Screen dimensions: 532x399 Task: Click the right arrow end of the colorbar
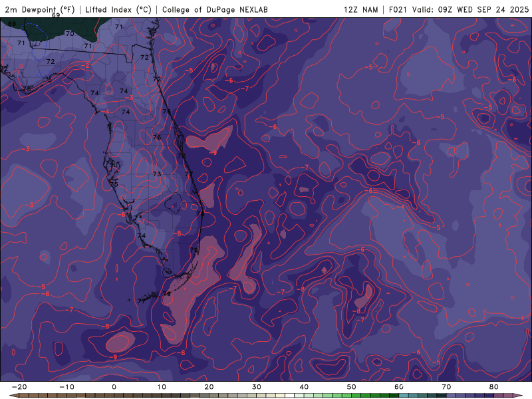pyautogui.click(x=519, y=396)
